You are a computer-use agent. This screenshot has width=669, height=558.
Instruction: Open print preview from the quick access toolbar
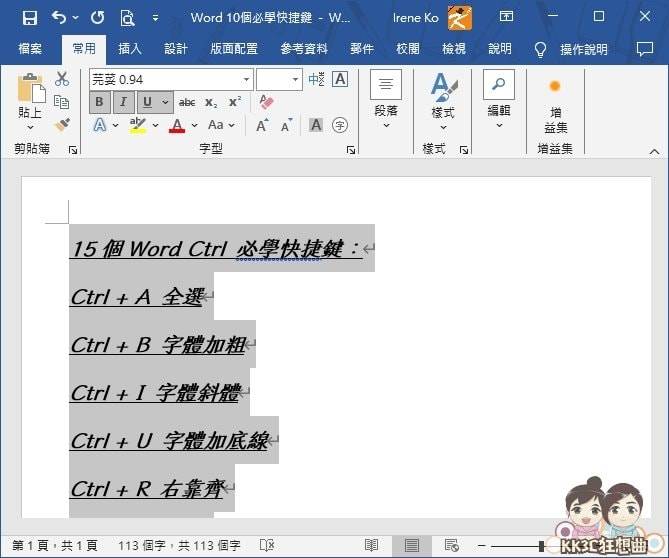(x=127, y=18)
